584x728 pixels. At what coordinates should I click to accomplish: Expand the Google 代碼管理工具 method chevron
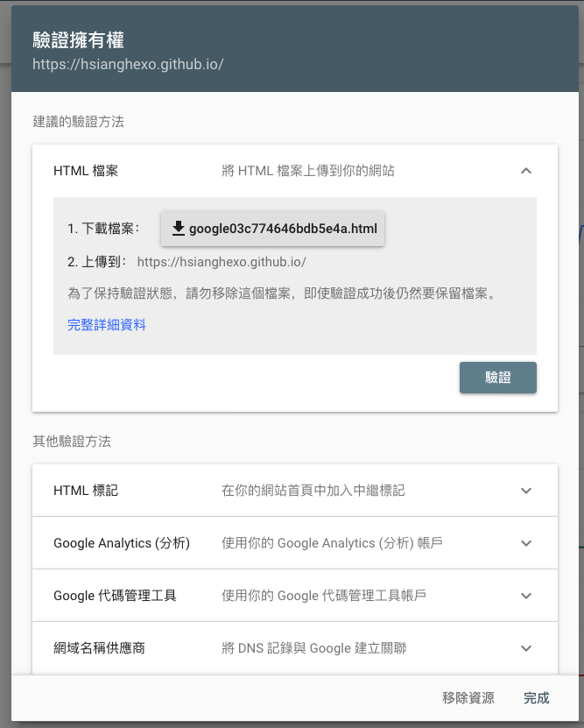tap(525, 596)
